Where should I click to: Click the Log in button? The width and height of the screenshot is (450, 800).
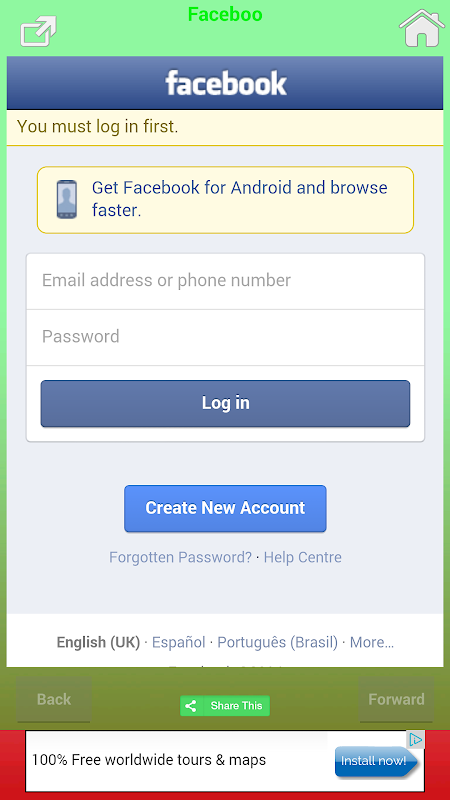225,404
